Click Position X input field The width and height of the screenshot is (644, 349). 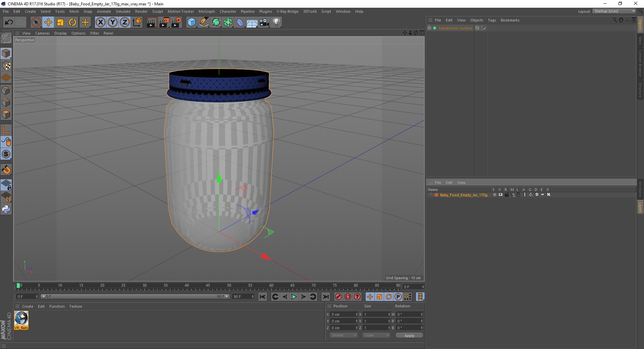pyautogui.click(x=343, y=314)
